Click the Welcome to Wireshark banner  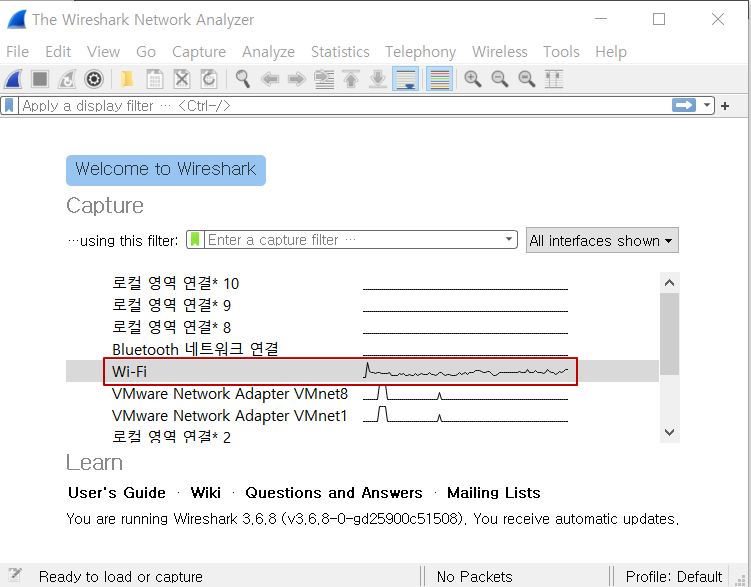point(166,170)
